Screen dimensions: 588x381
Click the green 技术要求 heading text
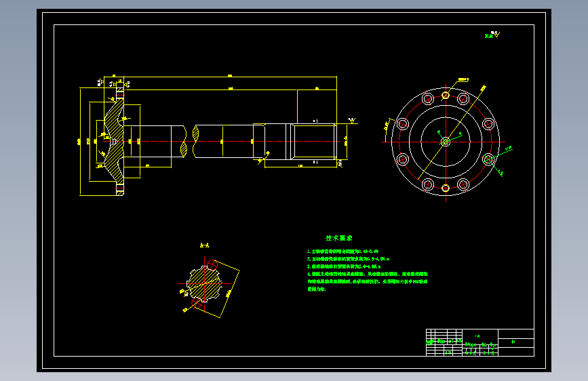339,238
